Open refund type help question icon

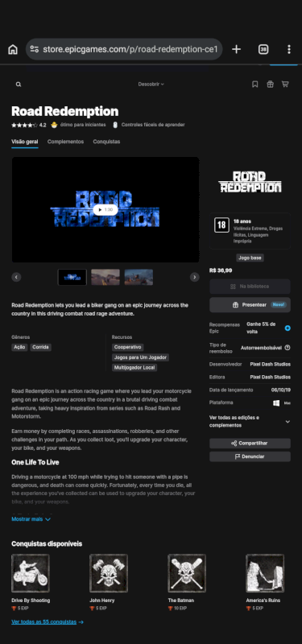(288, 348)
